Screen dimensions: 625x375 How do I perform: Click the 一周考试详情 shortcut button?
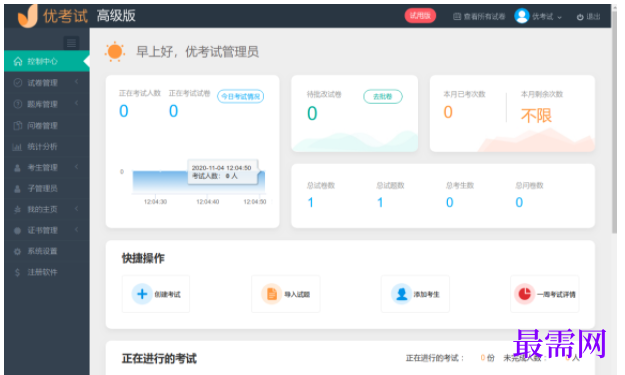(544, 294)
